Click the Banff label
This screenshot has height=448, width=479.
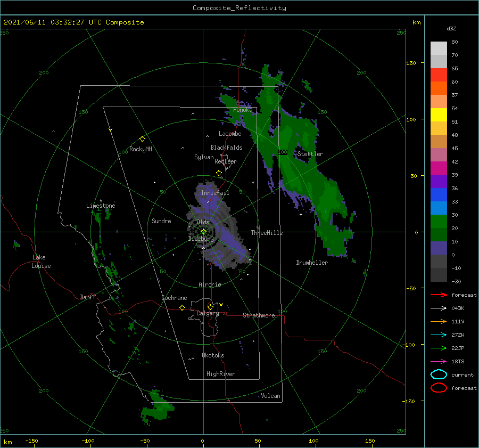pos(88,297)
